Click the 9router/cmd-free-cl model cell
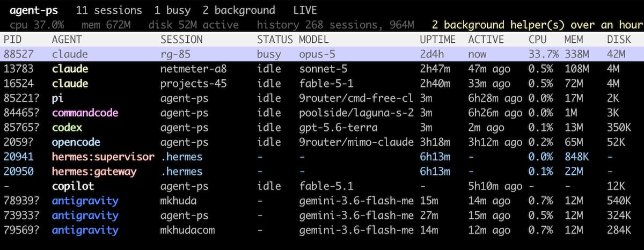This screenshot has height=250, width=644. coord(356,98)
